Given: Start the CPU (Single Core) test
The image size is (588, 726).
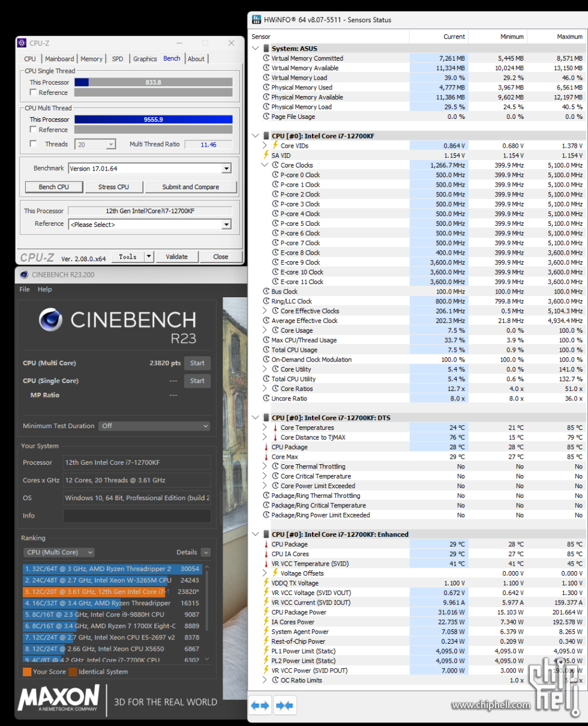Looking at the screenshot, I should tap(197, 381).
